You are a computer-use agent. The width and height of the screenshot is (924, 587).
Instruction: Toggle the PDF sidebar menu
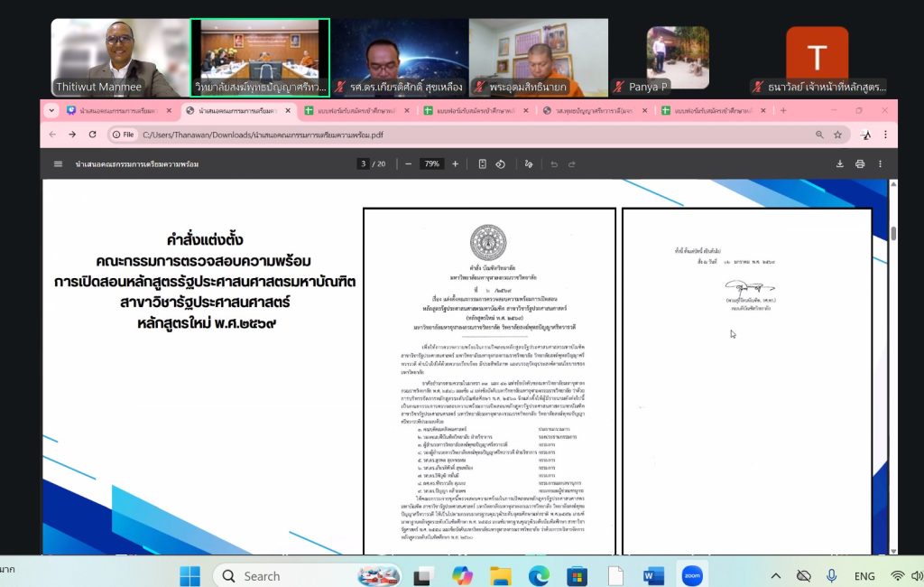(x=59, y=163)
